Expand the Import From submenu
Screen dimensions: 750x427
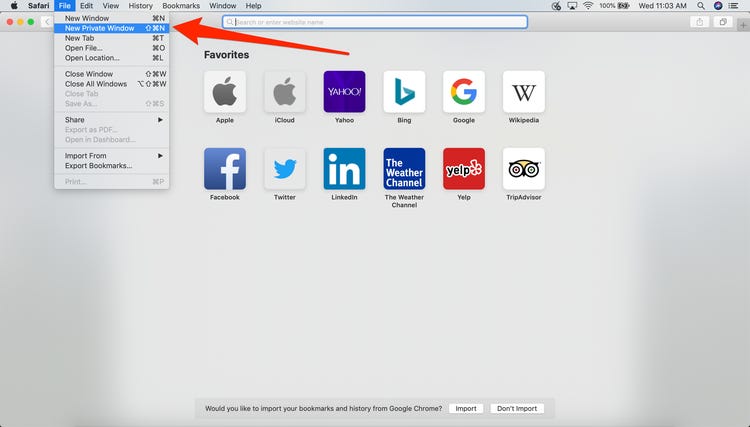(x=111, y=155)
